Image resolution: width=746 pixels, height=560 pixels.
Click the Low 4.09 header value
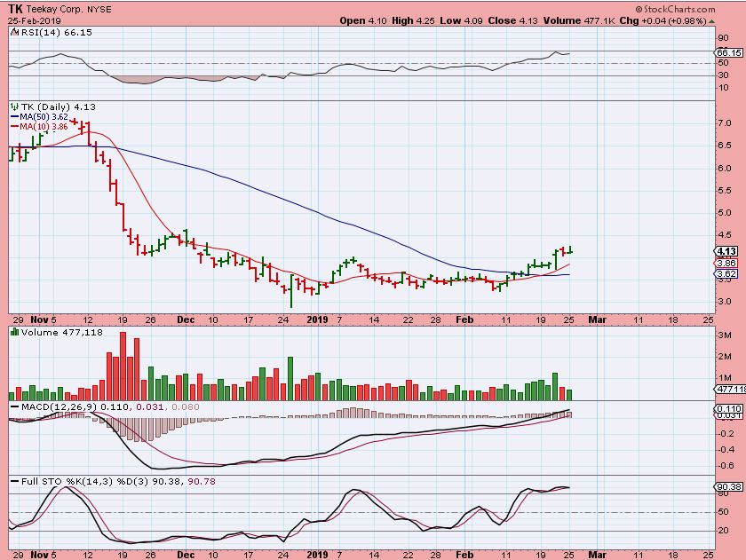461,21
